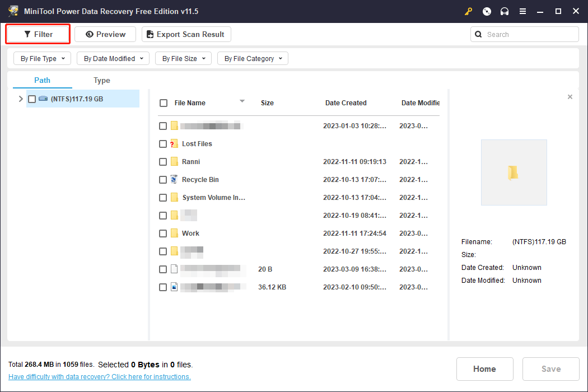Select the (NTFS)117.19 GB tree item
The image size is (588, 392).
[x=83, y=99]
